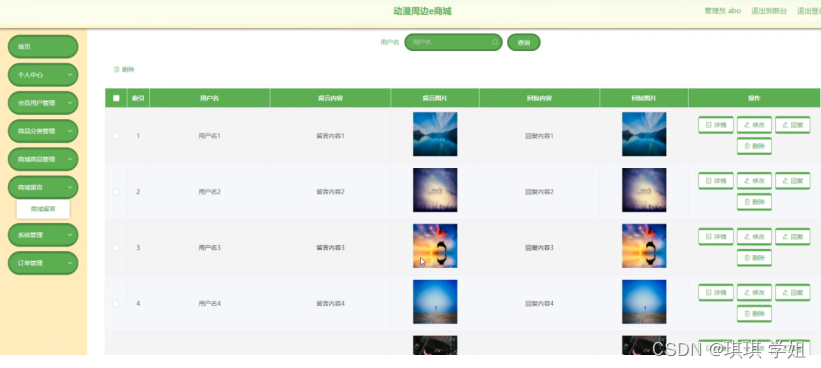Click the cell 回复内容4

tap(539, 304)
